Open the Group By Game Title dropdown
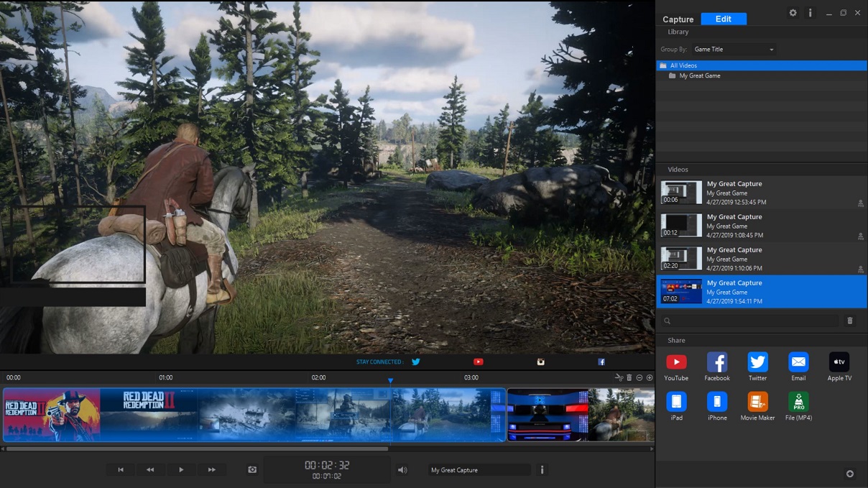The height and width of the screenshot is (488, 868). tap(734, 50)
